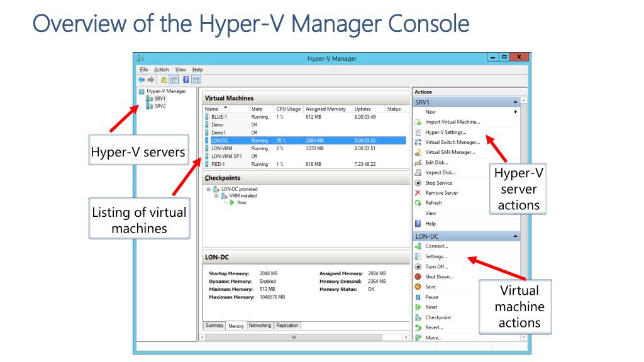Pause the LON-DC virtual machine
The image size is (644, 362).
click(x=431, y=297)
